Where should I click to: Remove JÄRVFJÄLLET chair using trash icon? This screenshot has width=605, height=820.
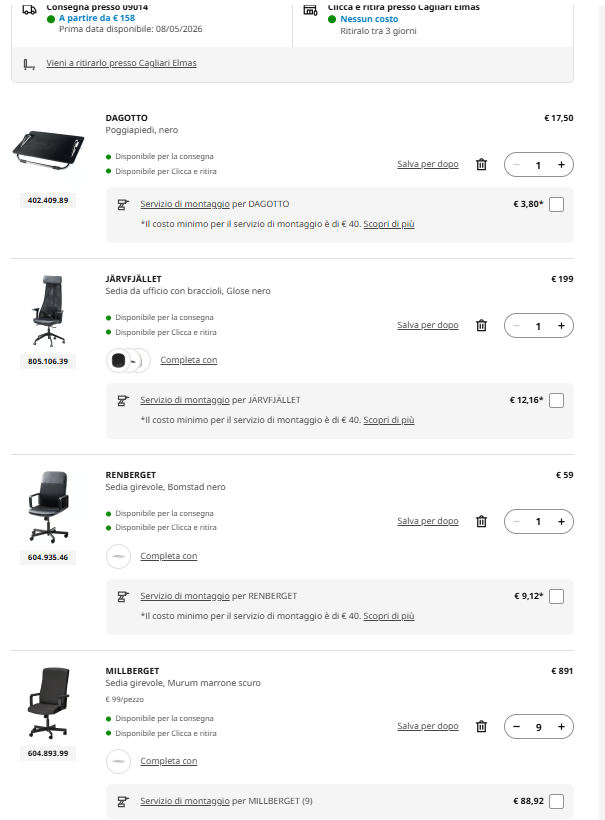tap(481, 325)
